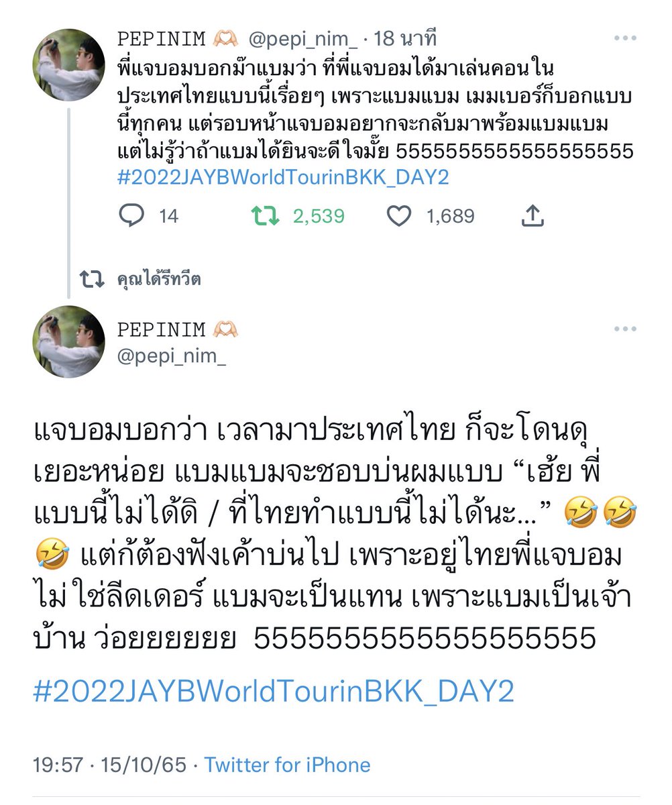Open the Twitter for iPhone source link
672x805 pixels.
click(287, 765)
